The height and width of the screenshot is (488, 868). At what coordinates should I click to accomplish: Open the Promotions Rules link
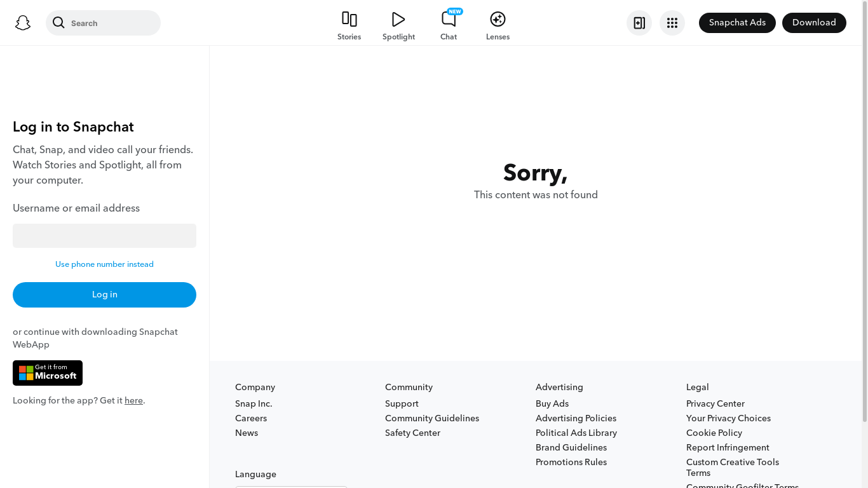click(571, 462)
